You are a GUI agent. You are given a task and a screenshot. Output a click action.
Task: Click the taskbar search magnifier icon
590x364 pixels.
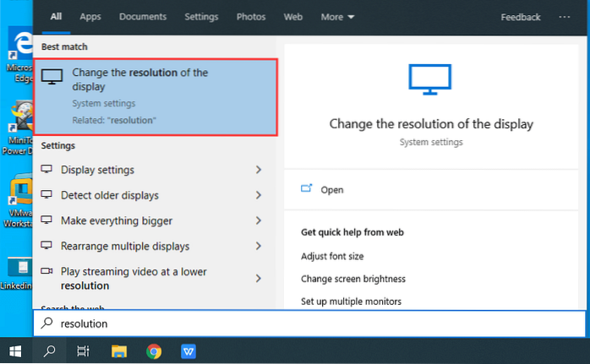[x=49, y=350]
